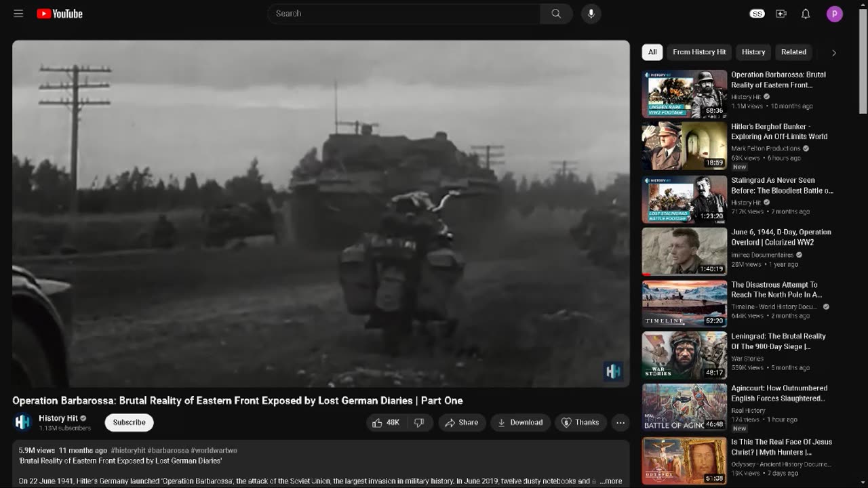
Task: Open Mark Felton Productions channel name
Action: click(766, 148)
